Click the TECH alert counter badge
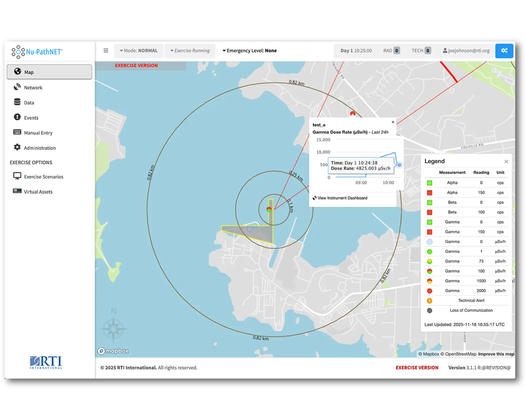Image resolution: width=525 pixels, height=420 pixels. point(428,50)
